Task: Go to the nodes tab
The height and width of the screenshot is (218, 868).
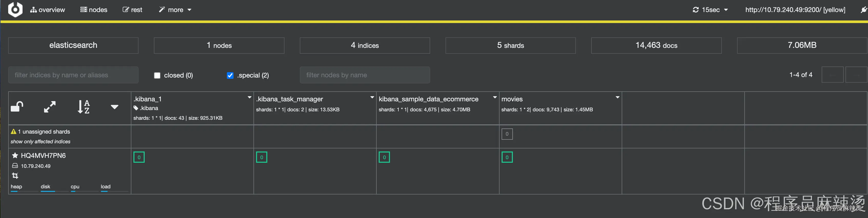Action: click(94, 10)
